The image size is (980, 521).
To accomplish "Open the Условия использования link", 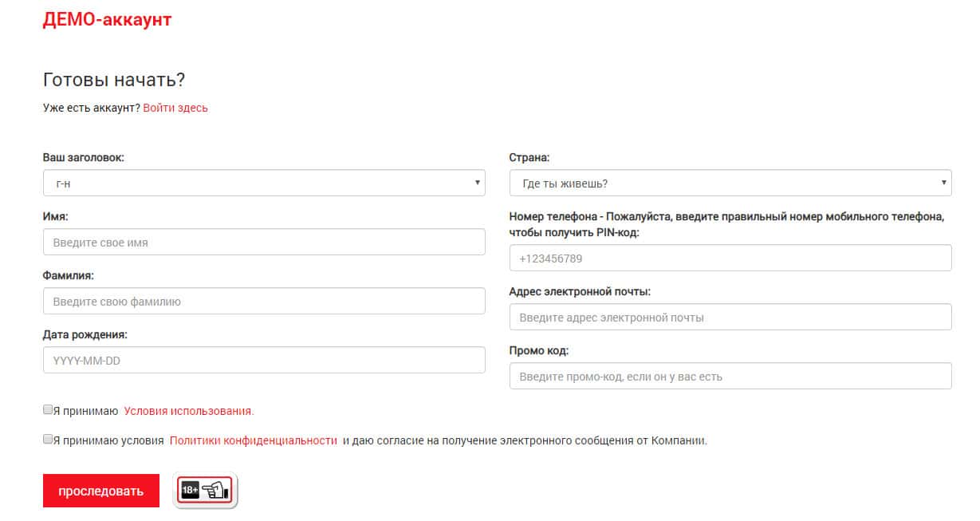I will pyautogui.click(x=189, y=411).
